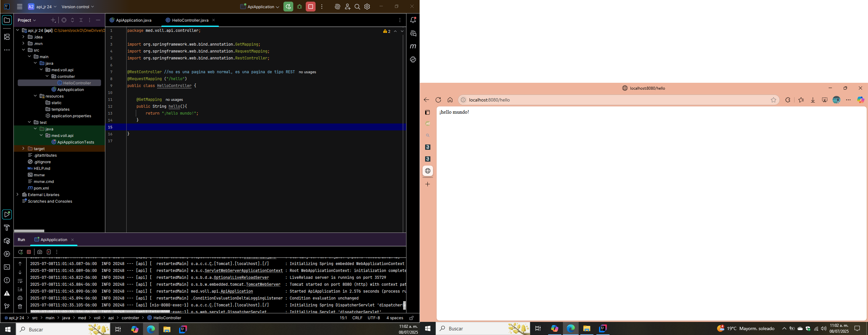Collapse all nodes in Project panel

coord(81,20)
